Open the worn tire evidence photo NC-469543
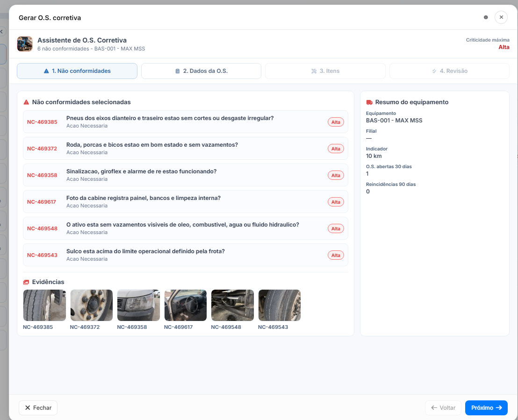518x420 pixels. 280,305
